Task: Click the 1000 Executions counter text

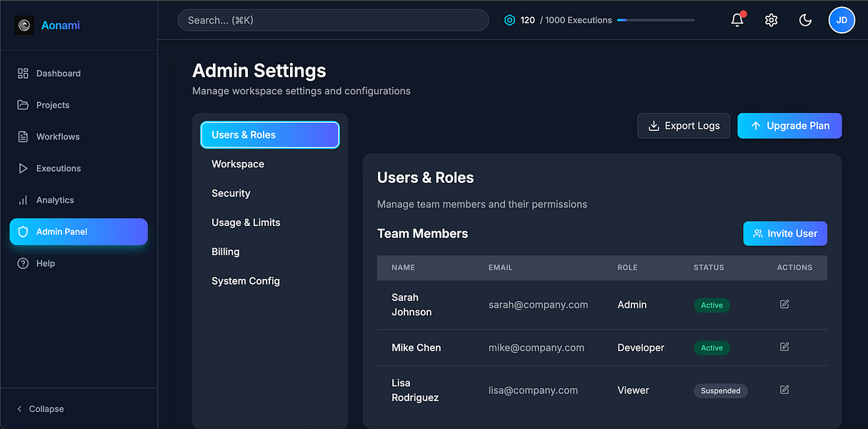Action: pos(576,20)
